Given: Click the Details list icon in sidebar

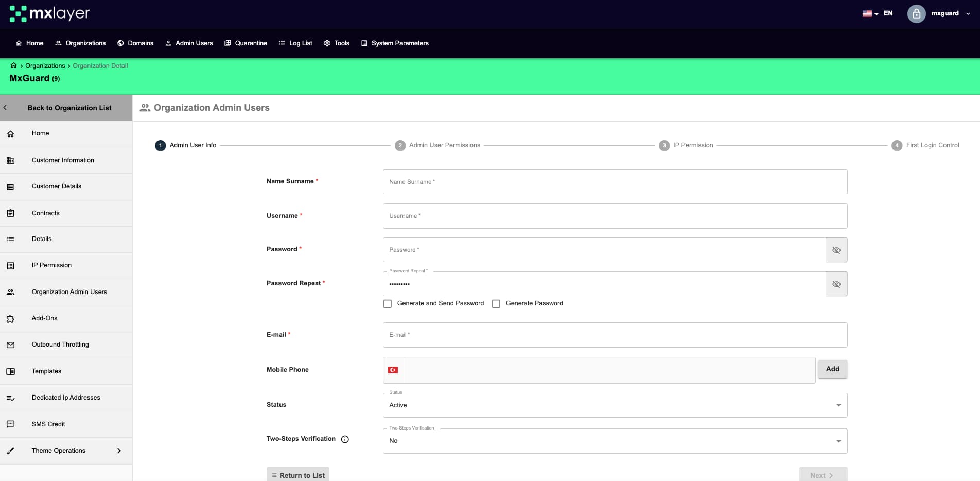Looking at the screenshot, I should coord(10,239).
